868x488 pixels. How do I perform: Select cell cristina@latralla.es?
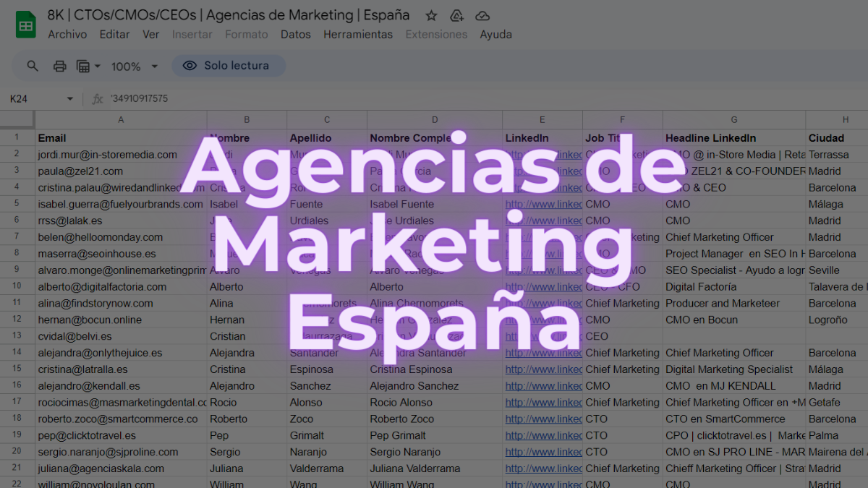click(121, 369)
